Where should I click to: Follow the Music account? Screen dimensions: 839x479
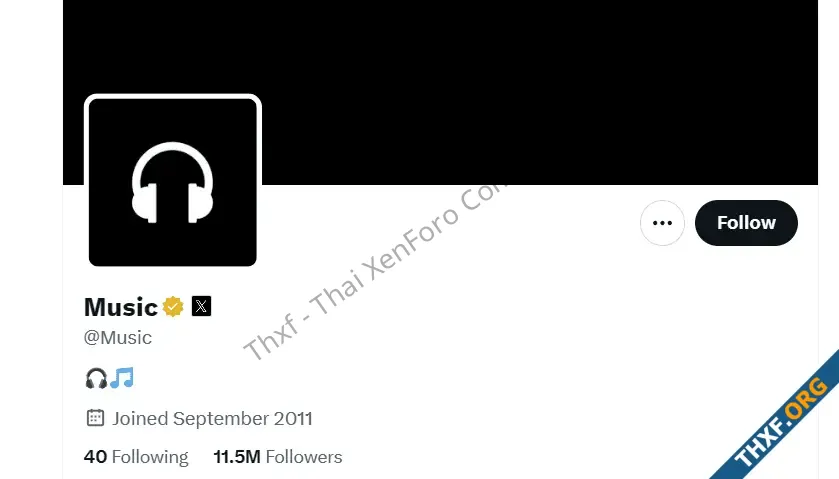tap(746, 223)
